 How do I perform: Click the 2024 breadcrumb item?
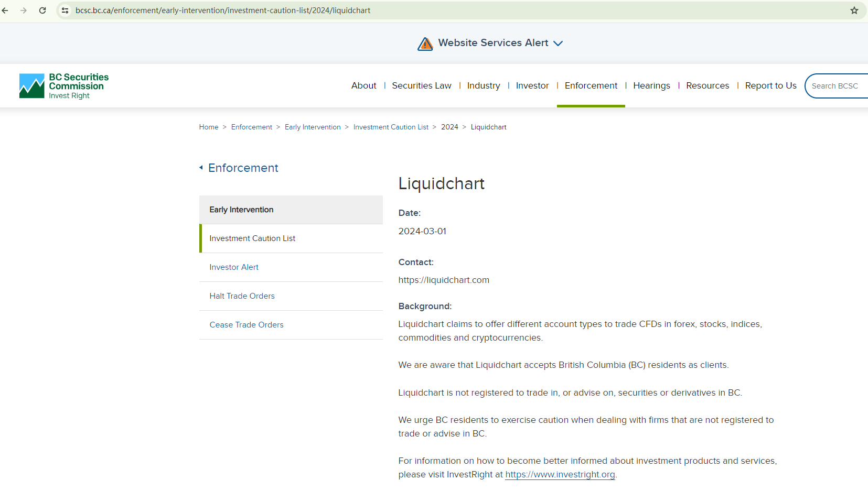pos(449,127)
